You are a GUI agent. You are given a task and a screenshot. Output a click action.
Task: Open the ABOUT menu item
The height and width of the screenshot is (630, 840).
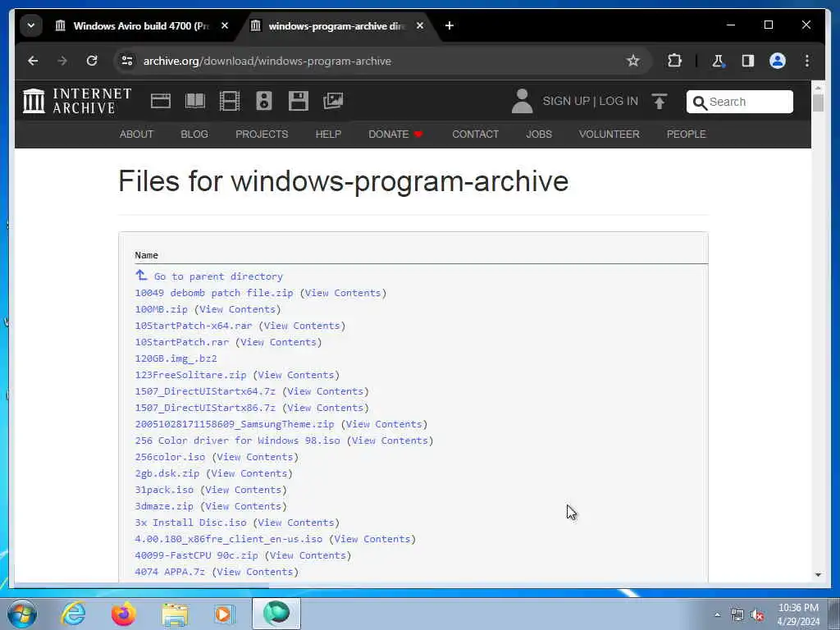click(x=137, y=134)
